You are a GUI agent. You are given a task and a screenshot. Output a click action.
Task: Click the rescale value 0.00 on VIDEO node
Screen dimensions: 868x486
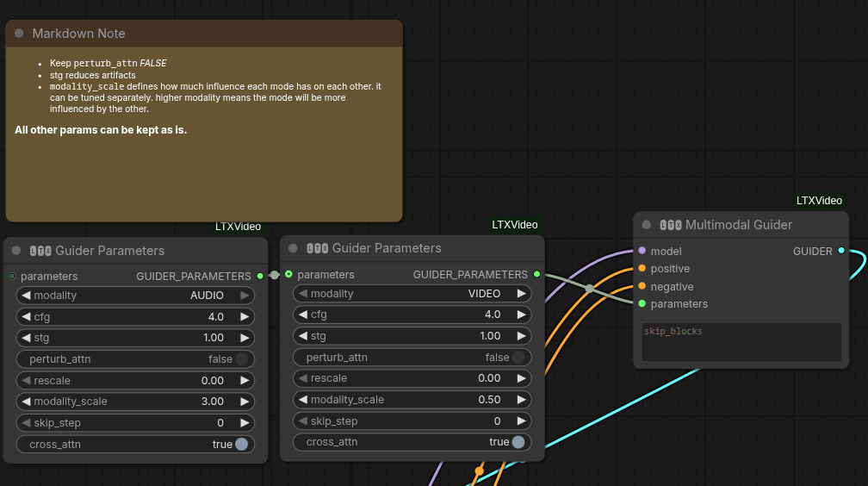click(x=489, y=378)
